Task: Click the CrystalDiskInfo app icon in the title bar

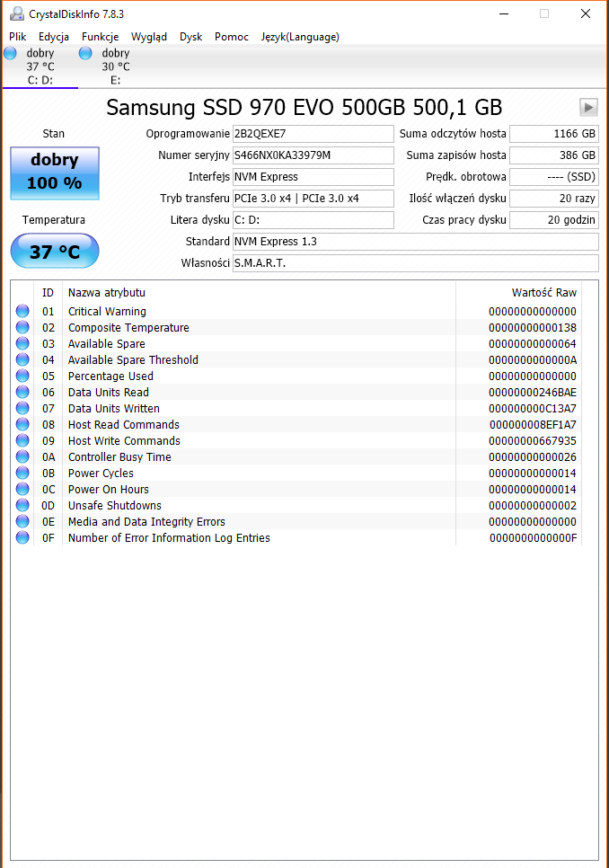Action: coord(16,13)
